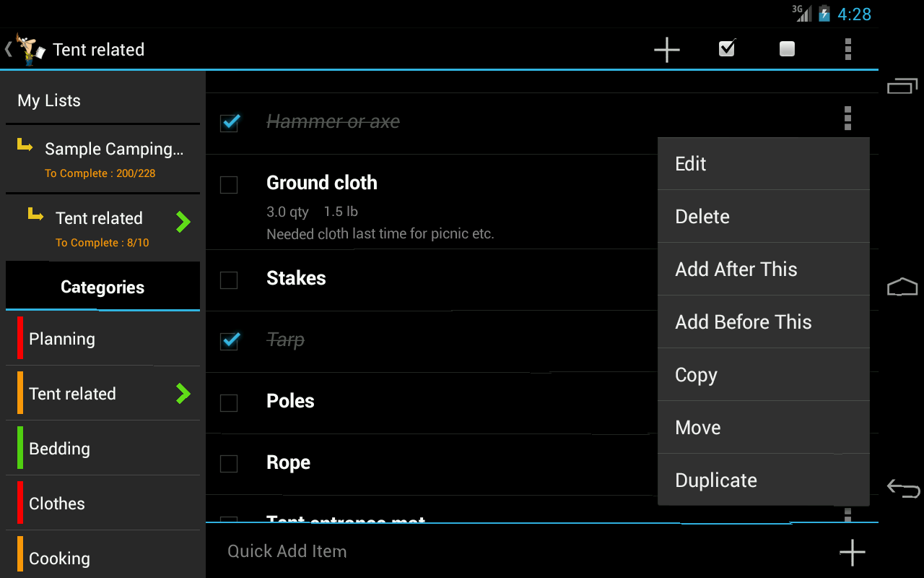The image size is (924, 578).
Task: Tap the check all items icon
Action: (727, 48)
